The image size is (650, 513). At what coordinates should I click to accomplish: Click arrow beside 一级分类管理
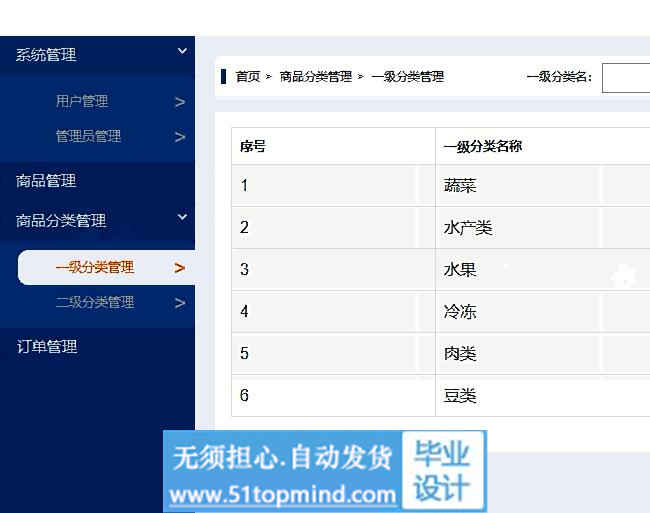[179, 268]
